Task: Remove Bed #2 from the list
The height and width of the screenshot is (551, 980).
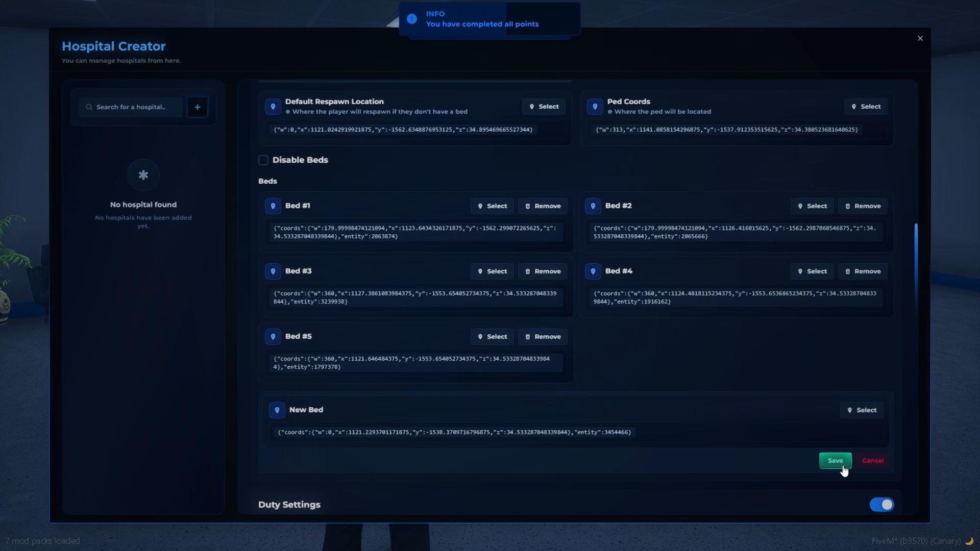Action: coord(863,206)
